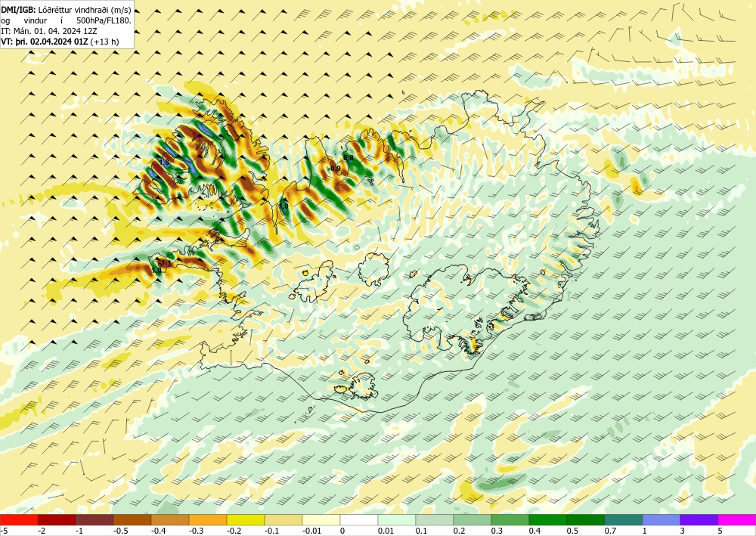This screenshot has height=536, width=756.
Task: Pick the maroon swatch between -1 and -0.5
Action: pyautogui.click(x=94, y=520)
